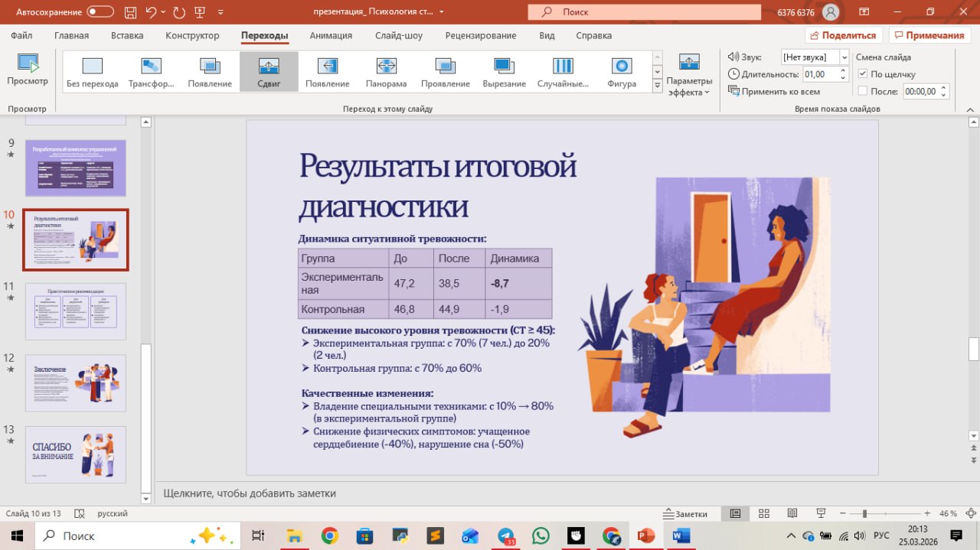Viewport: 980px width, 550px height.
Task: Pick the Фигура transition
Action: 622,72
